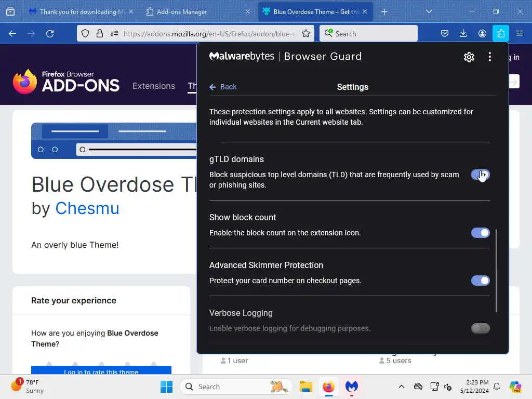Open the Windows Start menu
The width and height of the screenshot is (532, 399).
click(x=166, y=387)
